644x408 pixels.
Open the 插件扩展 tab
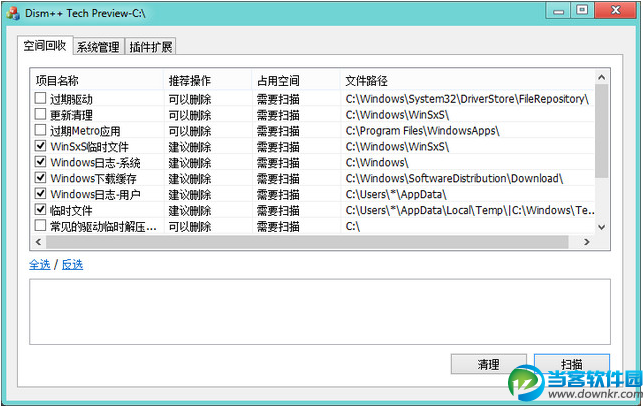(150, 47)
